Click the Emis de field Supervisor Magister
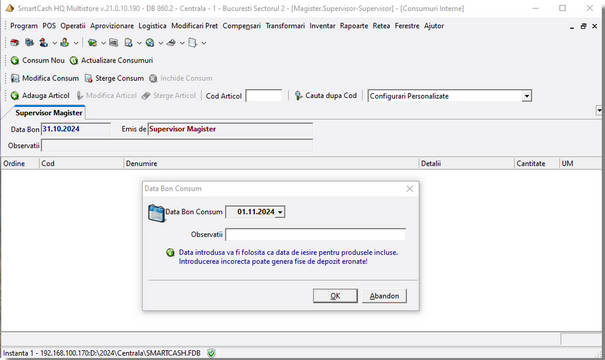Screen dimensions: 605x360 coord(230,129)
